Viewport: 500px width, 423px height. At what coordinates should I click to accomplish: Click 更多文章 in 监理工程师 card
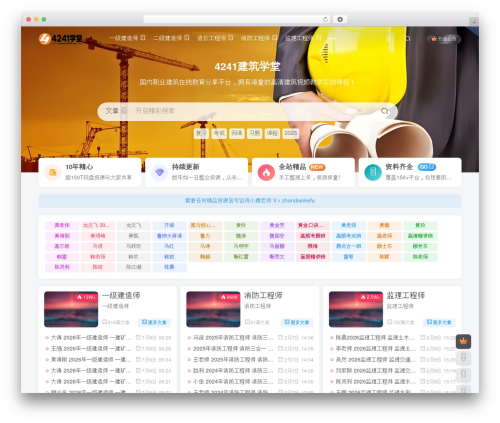[439, 322]
